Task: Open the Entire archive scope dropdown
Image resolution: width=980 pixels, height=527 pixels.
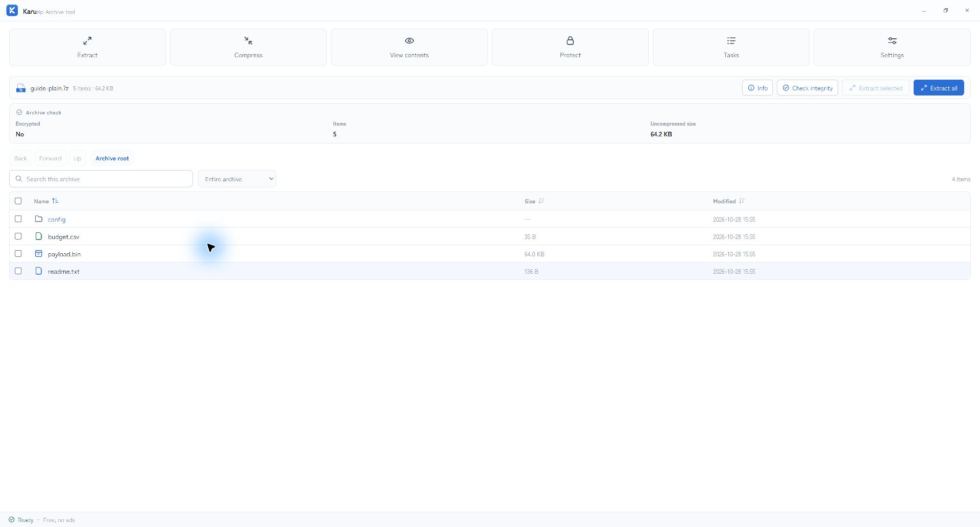Action: (237, 179)
